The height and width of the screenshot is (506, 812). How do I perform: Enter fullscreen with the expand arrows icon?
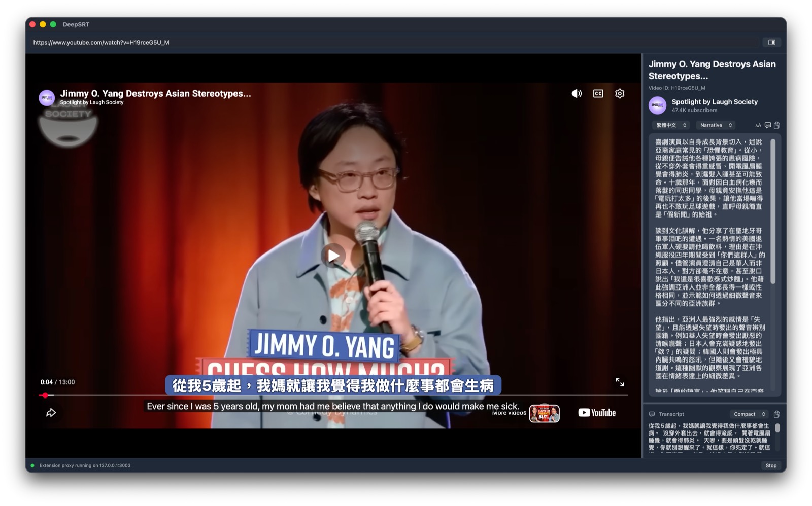point(620,382)
